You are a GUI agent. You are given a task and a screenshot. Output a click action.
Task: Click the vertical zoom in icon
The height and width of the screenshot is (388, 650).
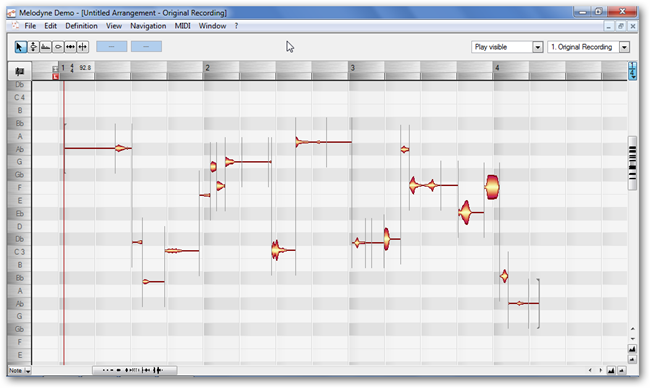[x=633, y=349]
